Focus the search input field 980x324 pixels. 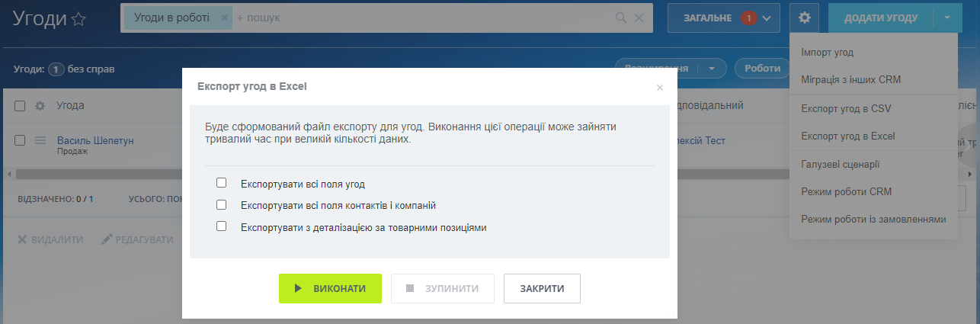click(x=419, y=18)
